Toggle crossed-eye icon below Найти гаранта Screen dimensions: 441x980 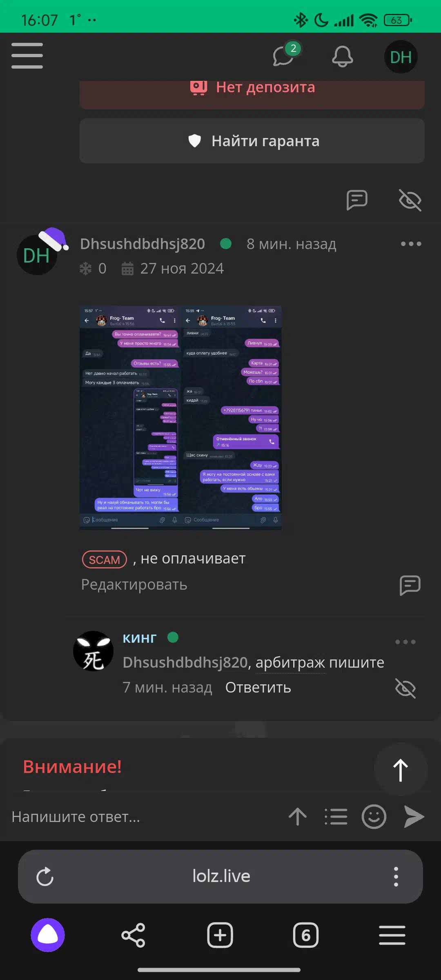(x=410, y=200)
